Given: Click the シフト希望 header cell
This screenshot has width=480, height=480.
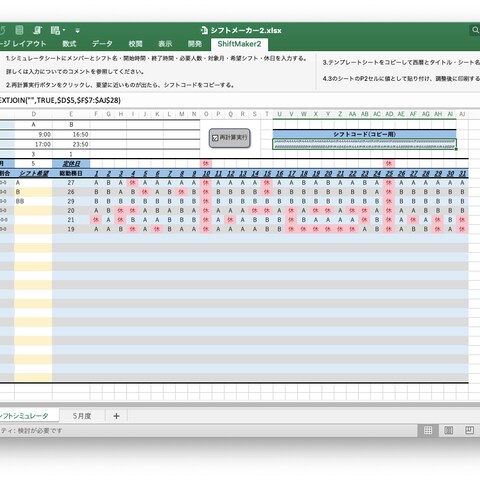Looking at the screenshot, I should 33,173.
